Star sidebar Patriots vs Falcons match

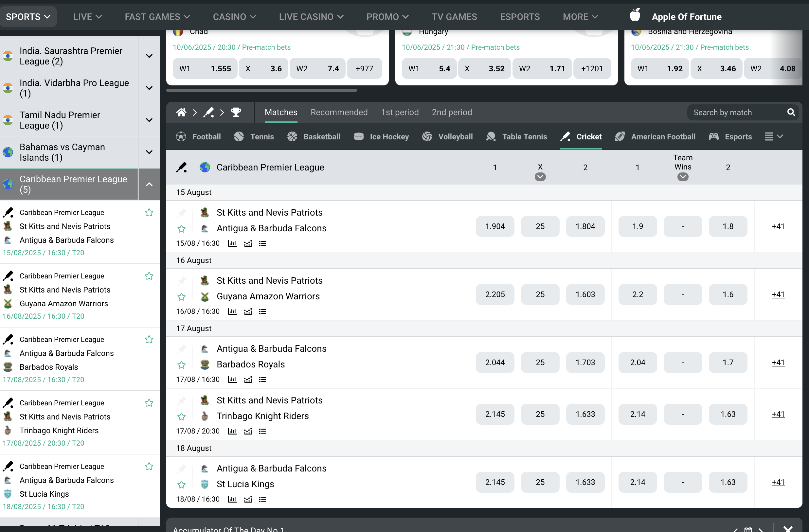149,212
